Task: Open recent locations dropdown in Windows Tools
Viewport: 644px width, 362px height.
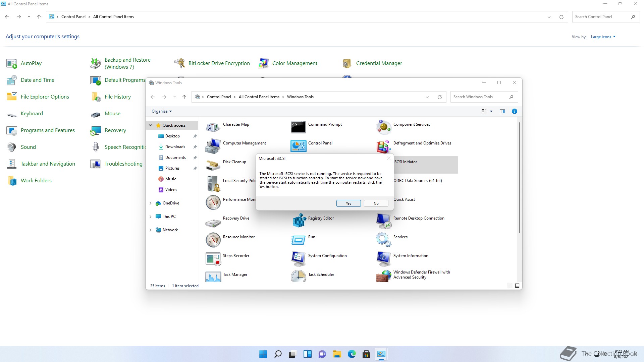Action: 174,97
